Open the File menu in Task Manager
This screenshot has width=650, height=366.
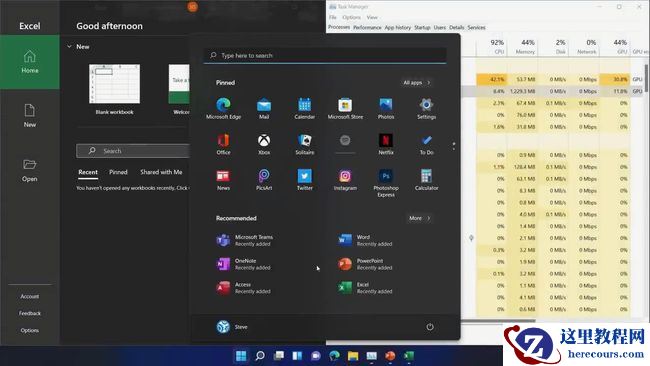click(332, 17)
